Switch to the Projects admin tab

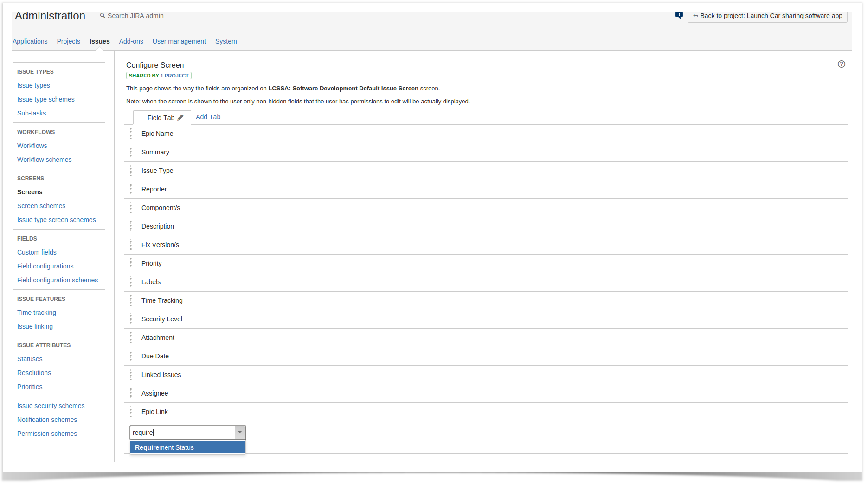69,41
